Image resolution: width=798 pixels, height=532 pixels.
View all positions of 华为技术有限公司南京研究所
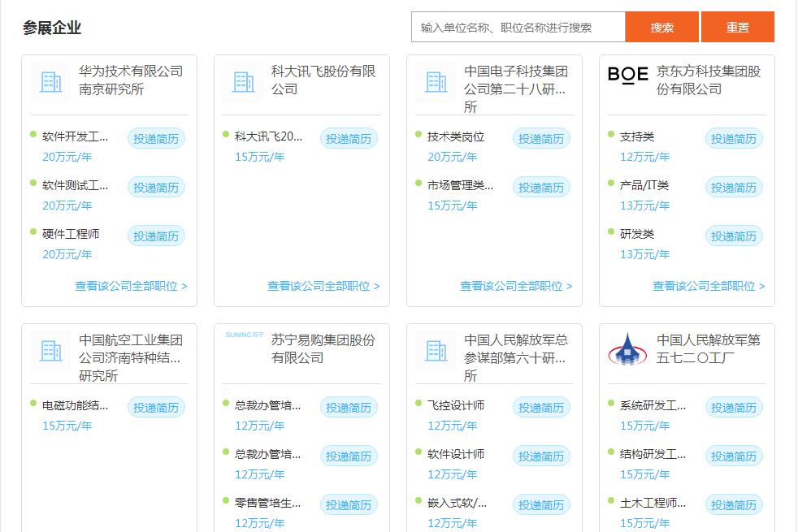point(132,287)
